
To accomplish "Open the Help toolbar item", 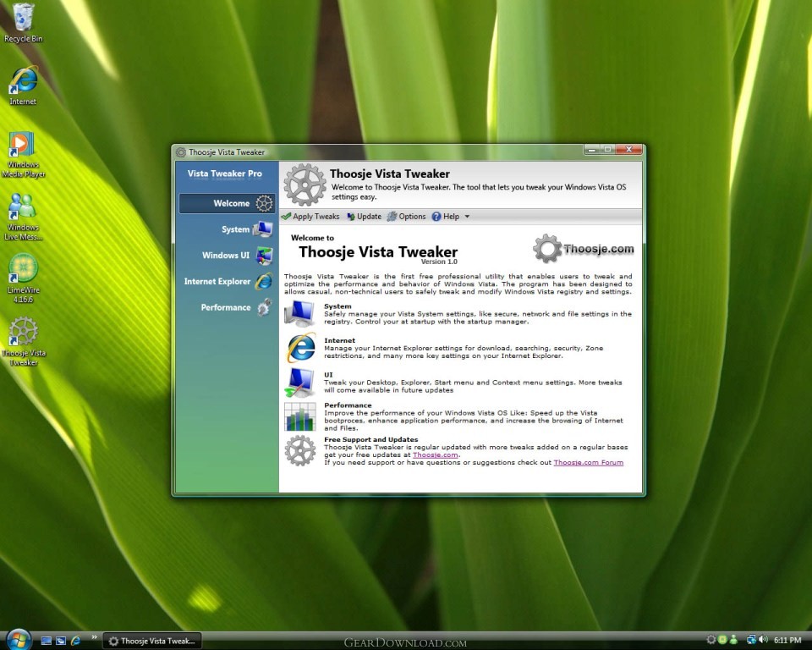I will [446, 216].
